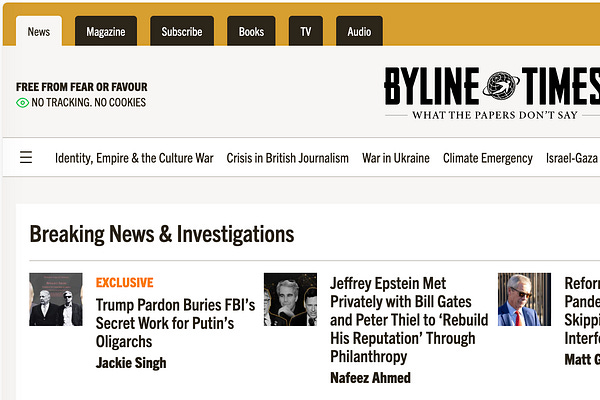Select the News tab
This screenshot has width=600, height=400.
tap(39, 31)
